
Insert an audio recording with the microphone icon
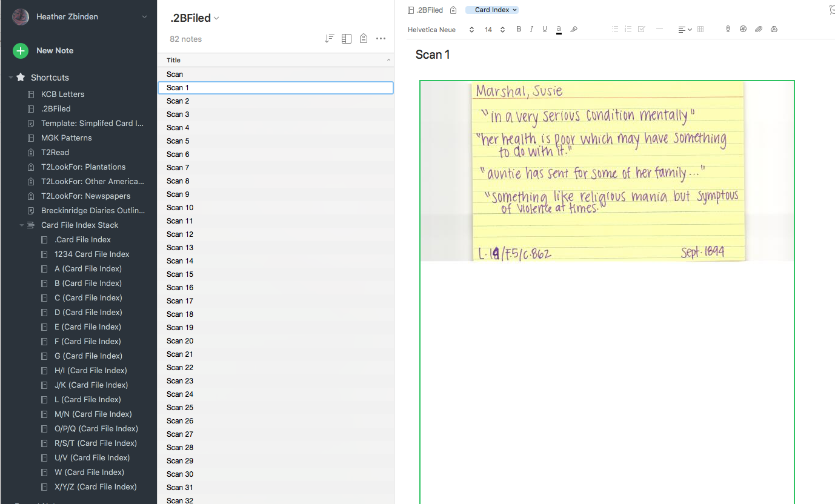728,28
